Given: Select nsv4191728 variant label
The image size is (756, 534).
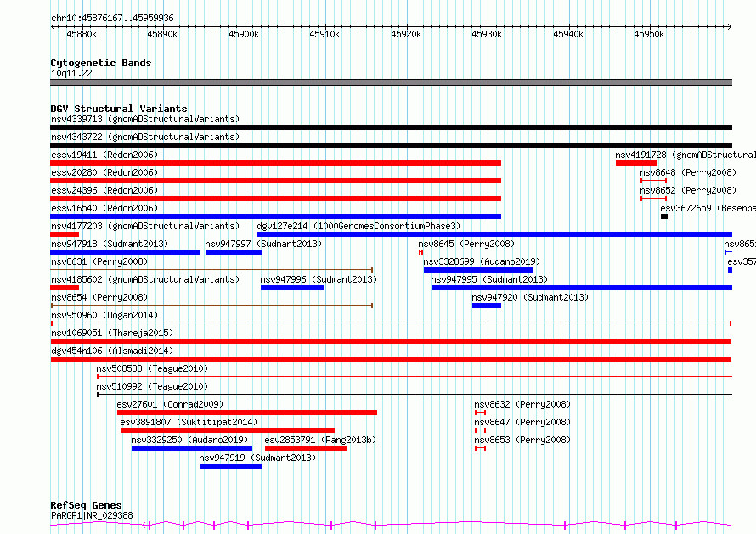Looking at the screenshot, I should coord(685,155).
